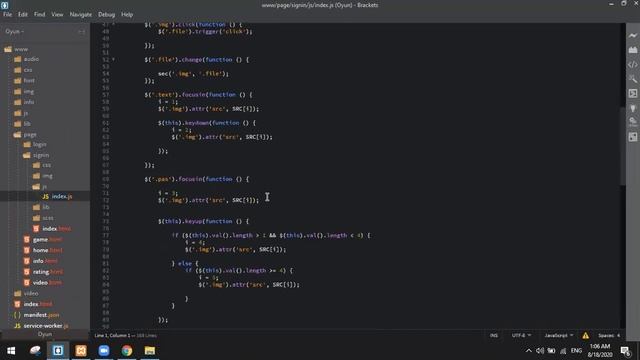This screenshot has height=360, width=640.
Task: Click the volume icon in system tray
Action: [x=540, y=351]
